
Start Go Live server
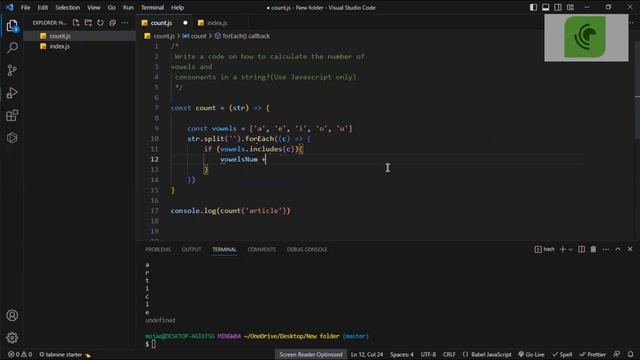coord(531,354)
